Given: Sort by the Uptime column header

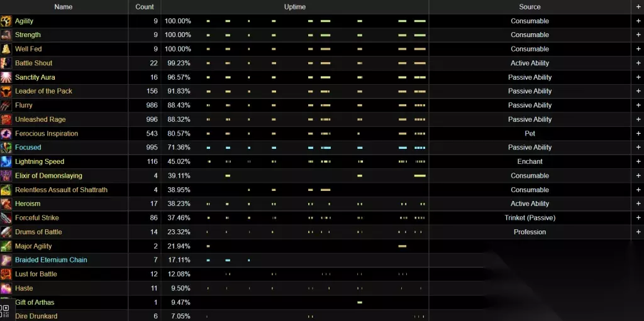Looking at the screenshot, I should (x=294, y=7).
